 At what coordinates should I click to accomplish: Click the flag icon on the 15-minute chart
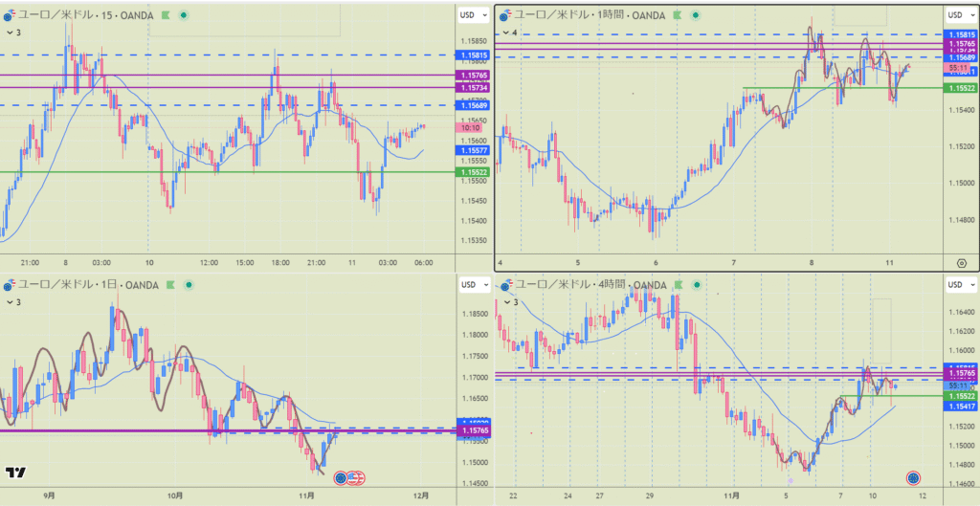pos(167,15)
